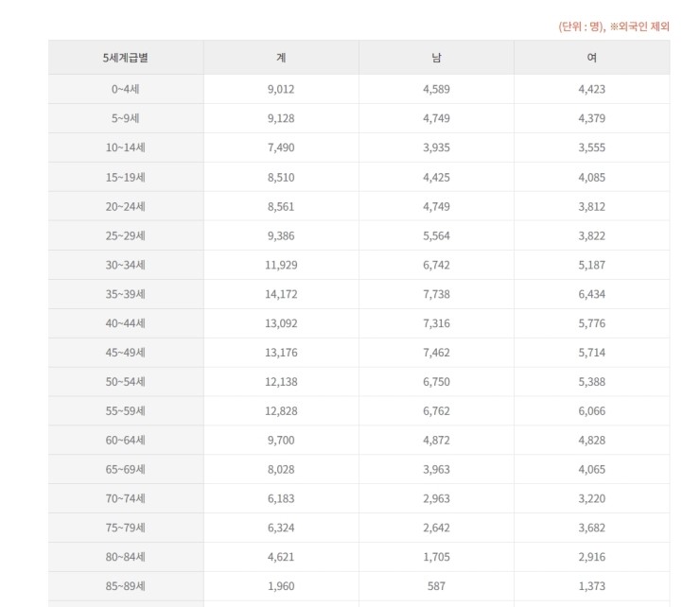The width and height of the screenshot is (700, 607).
Task: Click the 5~9세 row label
Action: coord(126,118)
